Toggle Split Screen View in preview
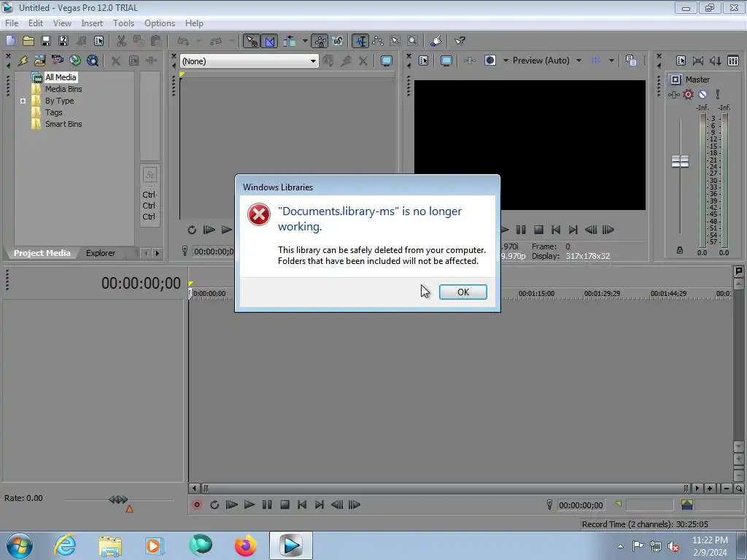This screenshot has height=560, width=747. click(x=490, y=61)
